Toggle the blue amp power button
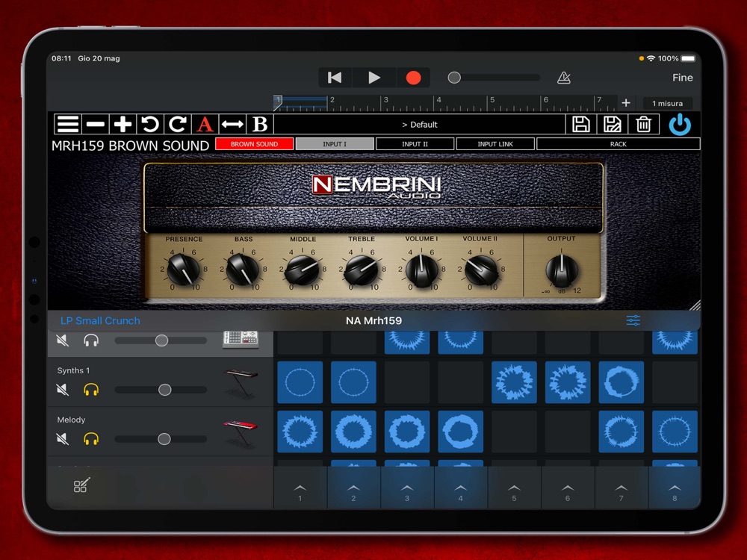This screenshot has height=560, width=747. [x=680, y=125]
